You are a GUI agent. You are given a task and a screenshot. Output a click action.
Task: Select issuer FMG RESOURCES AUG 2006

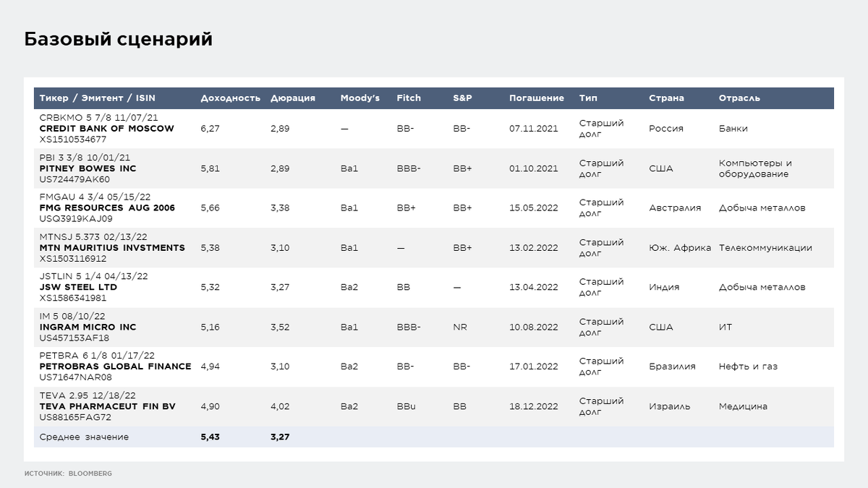pos(107,208)
